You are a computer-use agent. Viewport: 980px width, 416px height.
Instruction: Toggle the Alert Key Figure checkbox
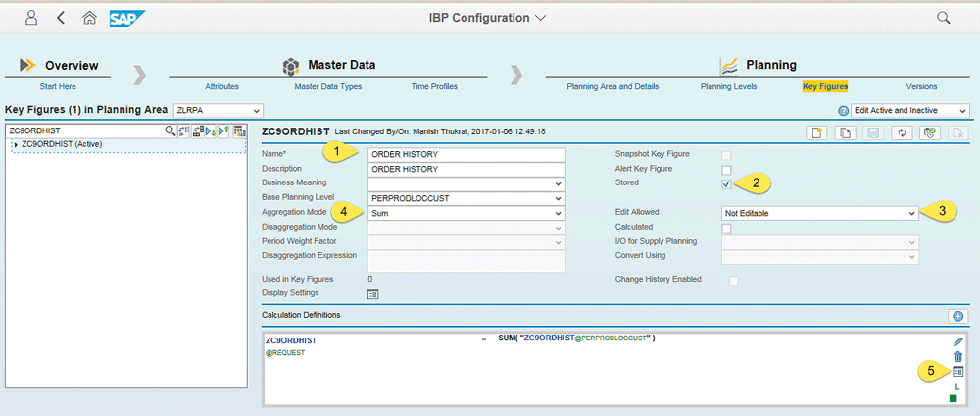(x=726, y=170)
